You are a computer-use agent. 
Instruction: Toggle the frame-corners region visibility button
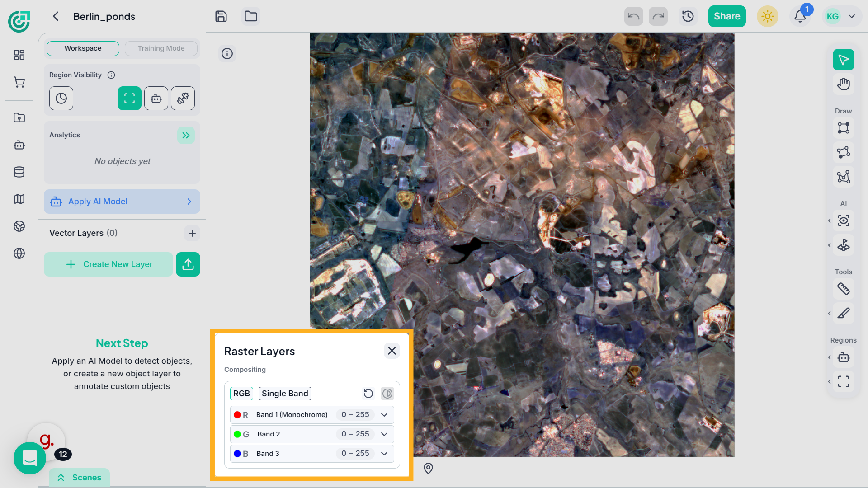click(129, 98)
